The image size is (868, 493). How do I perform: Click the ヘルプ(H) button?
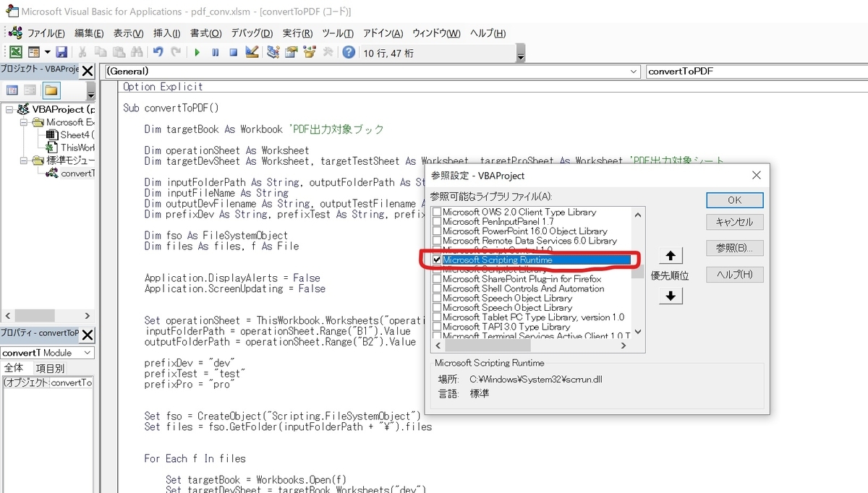tap(734, 274)
